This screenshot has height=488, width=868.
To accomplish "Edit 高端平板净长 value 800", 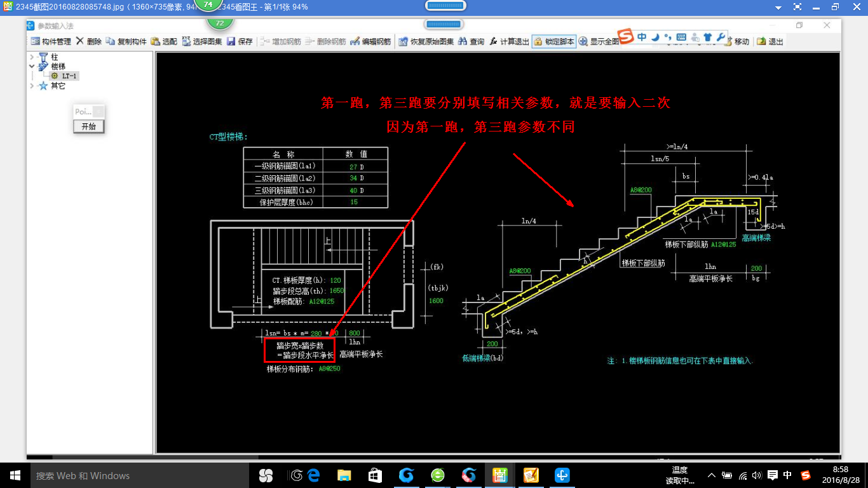I will tap(355, 333).
